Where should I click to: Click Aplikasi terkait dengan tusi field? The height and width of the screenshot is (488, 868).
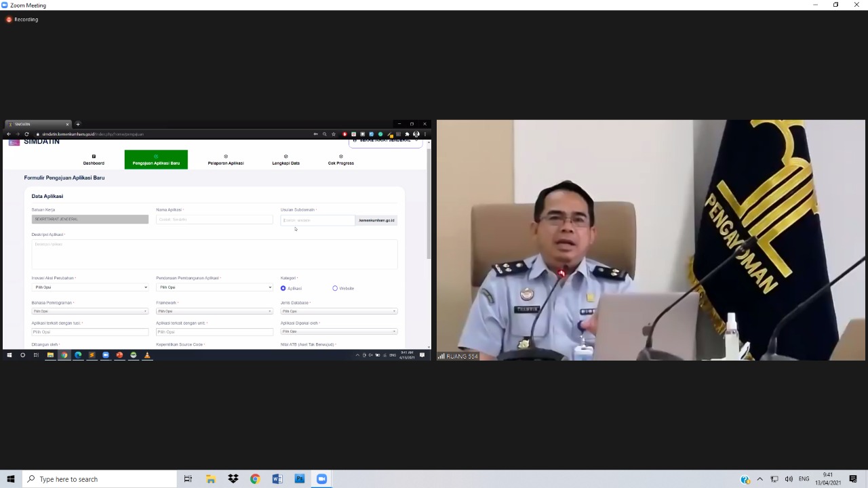point(90,332)
